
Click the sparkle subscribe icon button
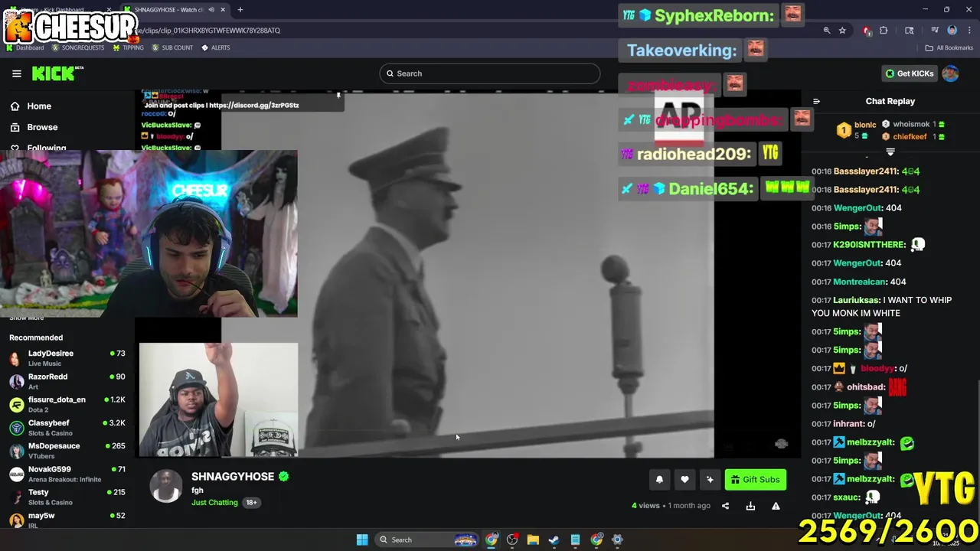coord(710,480)
